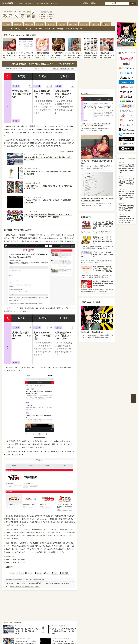
Task: Open the 宇宙・航空 navigation tab
Action: [62, 24]
